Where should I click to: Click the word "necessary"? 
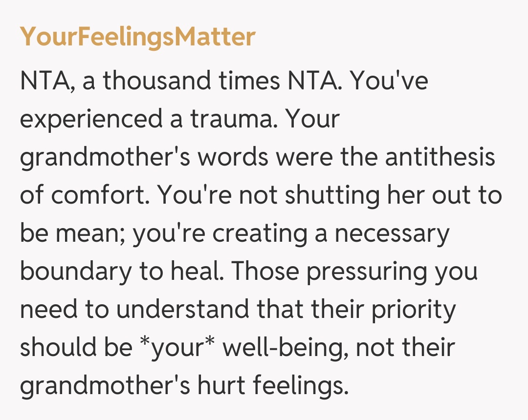click(391, 232)
